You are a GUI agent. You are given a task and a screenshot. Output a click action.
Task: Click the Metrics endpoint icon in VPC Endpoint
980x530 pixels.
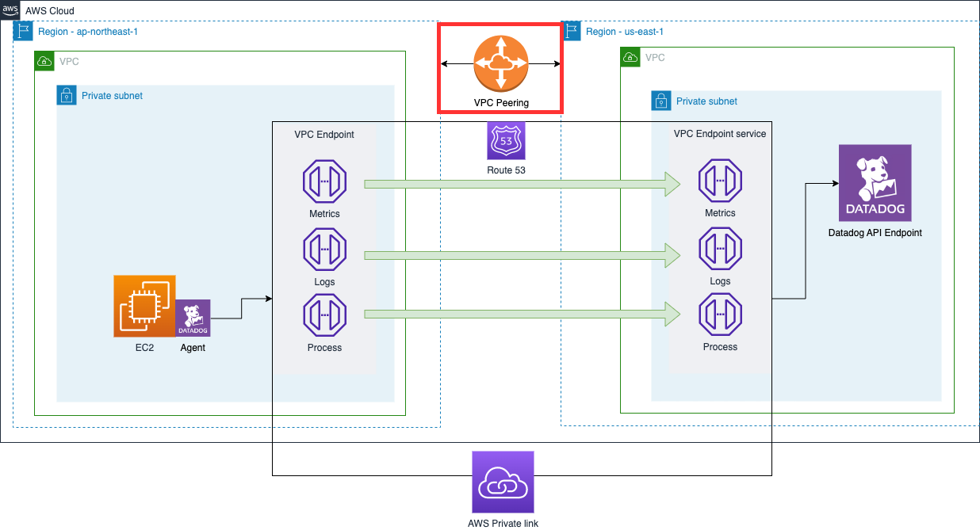324,181
